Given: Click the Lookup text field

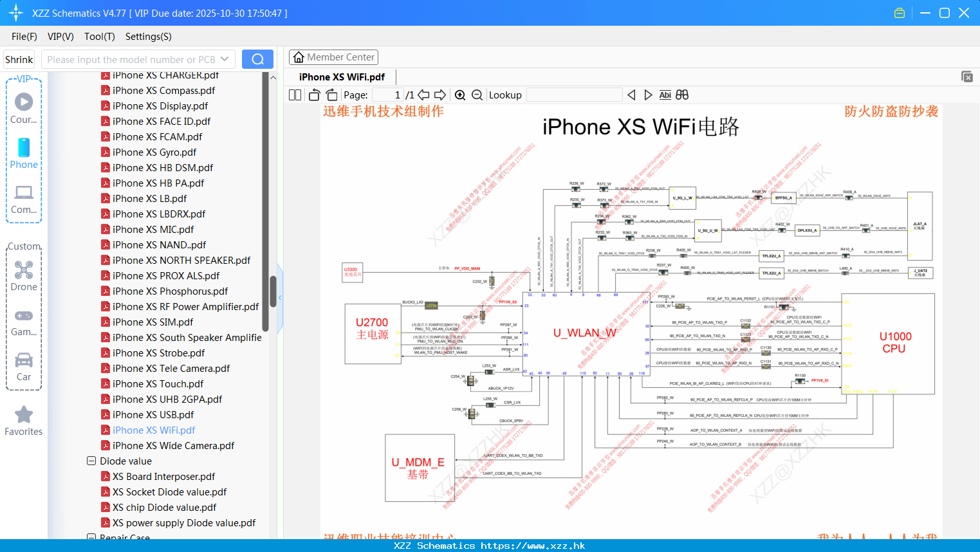Looking at the screenshot, I should [x=574, y=95].
